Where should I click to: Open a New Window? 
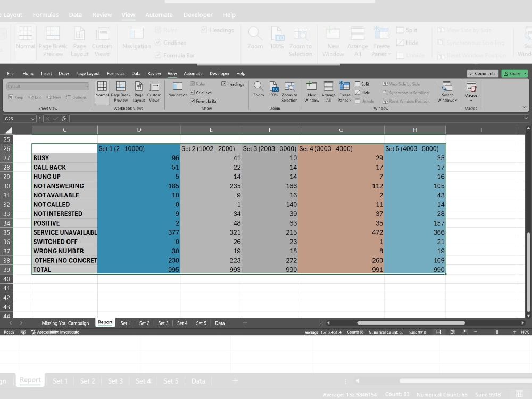[311, 92]
